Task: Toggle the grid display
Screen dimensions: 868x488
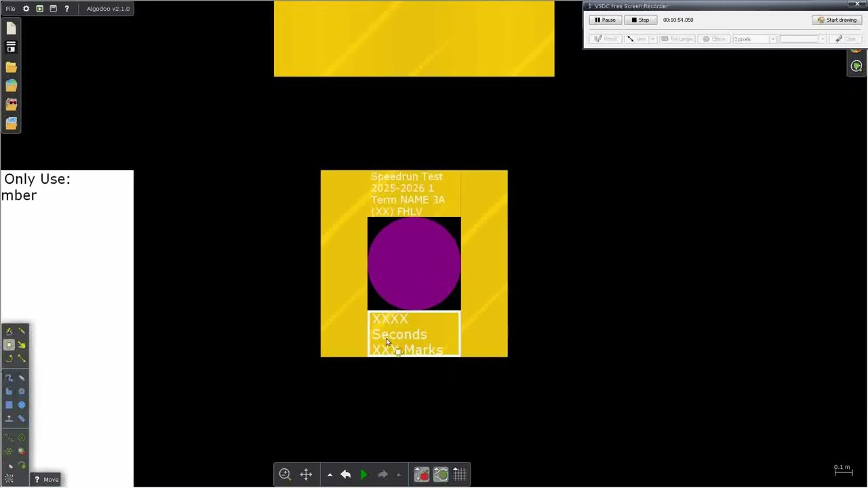Action: tap(460, 474)
